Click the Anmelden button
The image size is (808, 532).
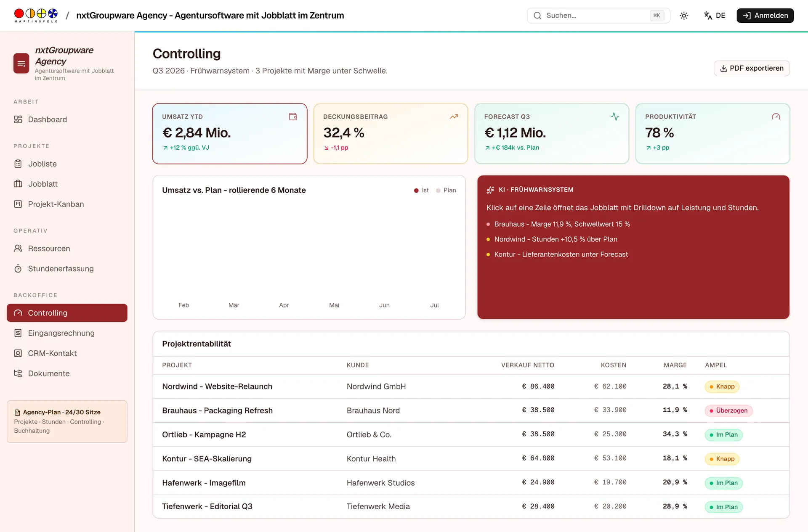[765, 16]
